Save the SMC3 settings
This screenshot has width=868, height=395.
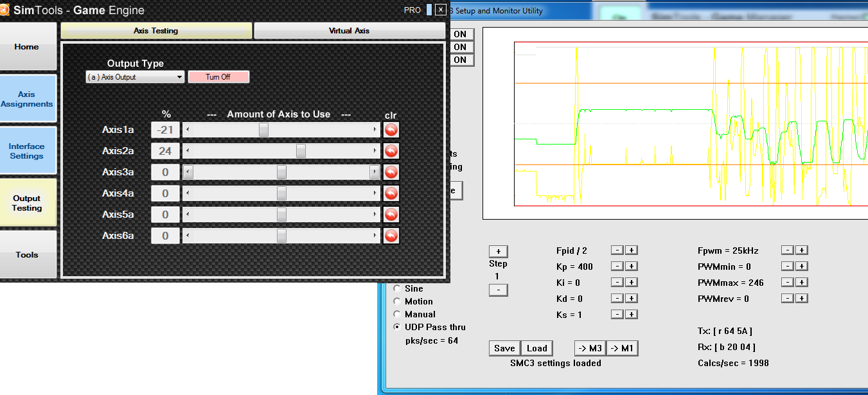click(504, 348)
